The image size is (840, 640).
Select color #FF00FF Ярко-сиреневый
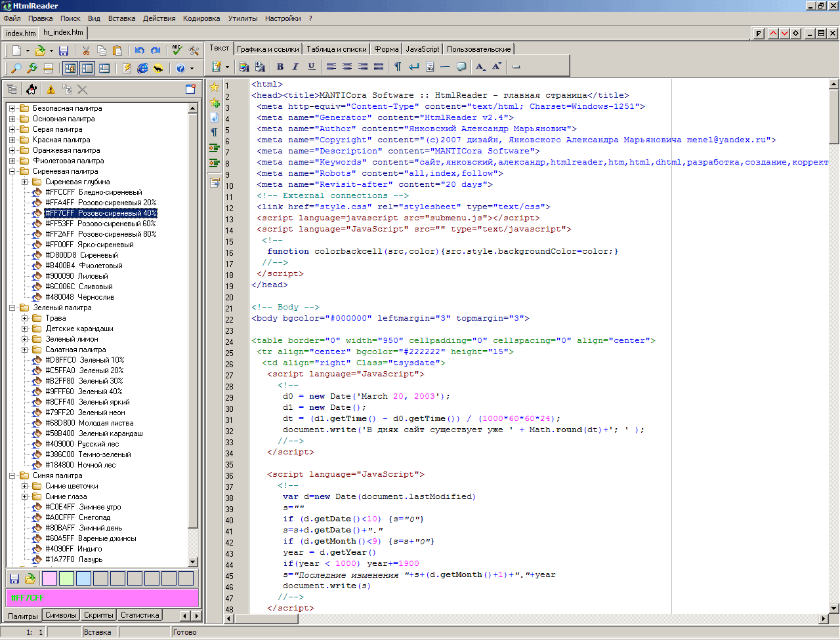point(89,245)
